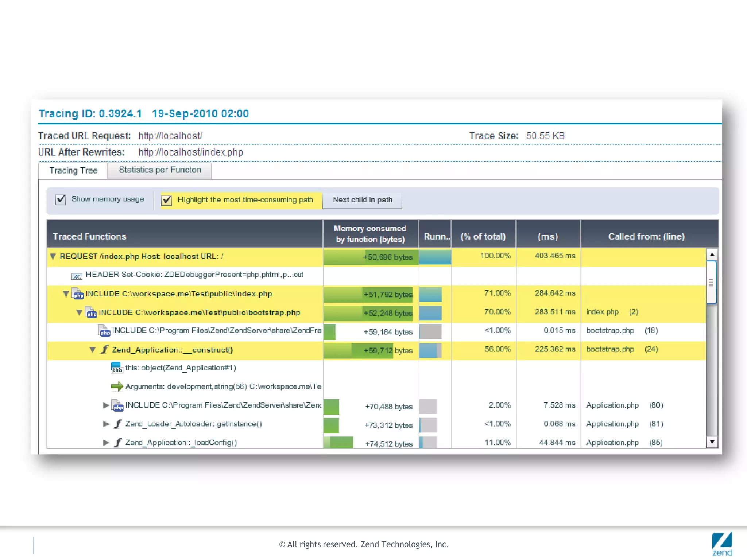Switch to the Statistics per Function tab
This screenshot has height=560, width=747.
pyautogui.click(x=160, y=170)
